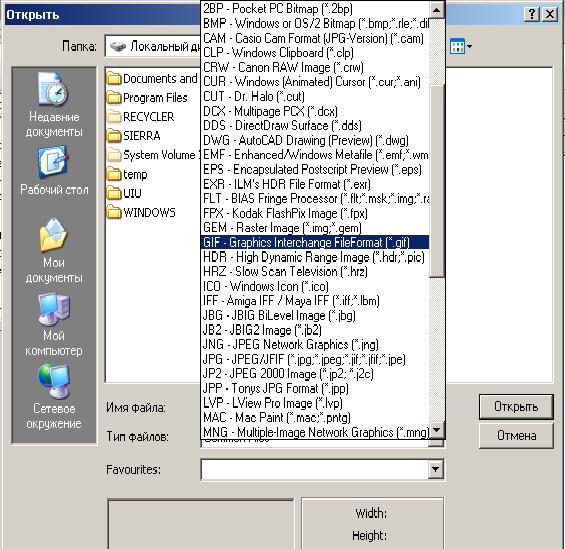This screenshot has height=549, width=565.
Task: Choose CUR - Windows Animated Cursor type
Action: pos(315,82)
